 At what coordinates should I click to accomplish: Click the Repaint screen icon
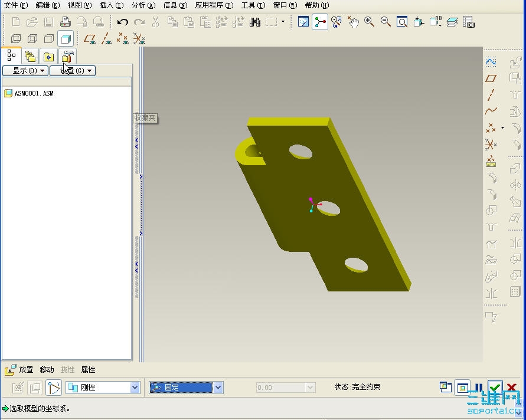pos(303,22)
